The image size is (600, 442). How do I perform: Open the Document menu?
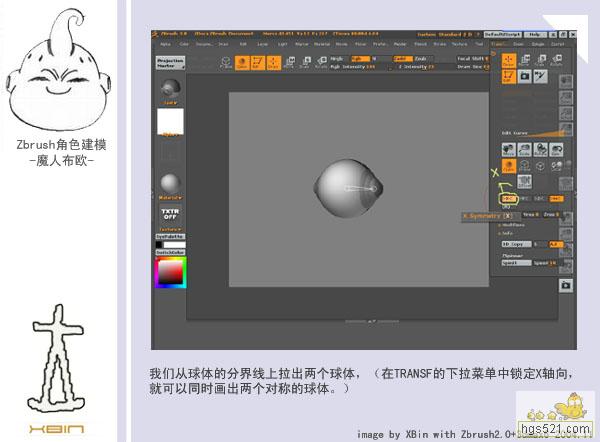pos(204,44)
